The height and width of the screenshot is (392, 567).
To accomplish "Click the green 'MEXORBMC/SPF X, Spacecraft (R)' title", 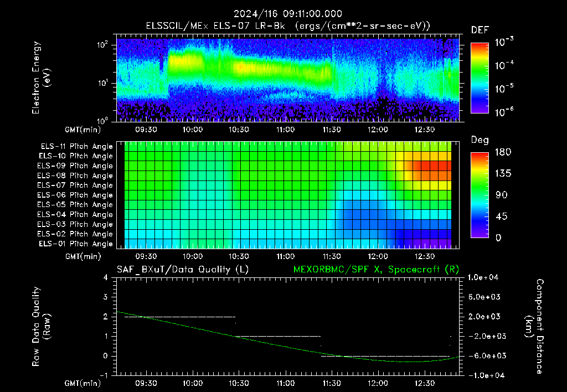I will point(376,270).
